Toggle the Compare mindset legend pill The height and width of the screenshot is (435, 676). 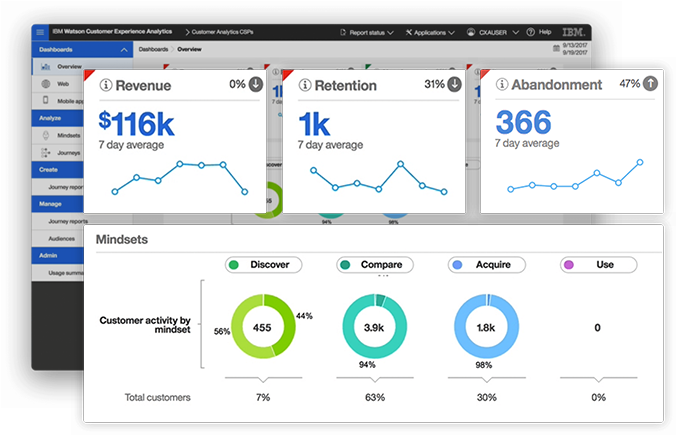[x=375, y=265]
